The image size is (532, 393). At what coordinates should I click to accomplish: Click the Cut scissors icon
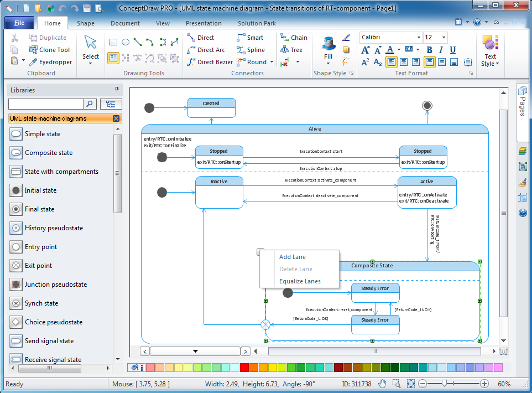click(x=14, y=38)
